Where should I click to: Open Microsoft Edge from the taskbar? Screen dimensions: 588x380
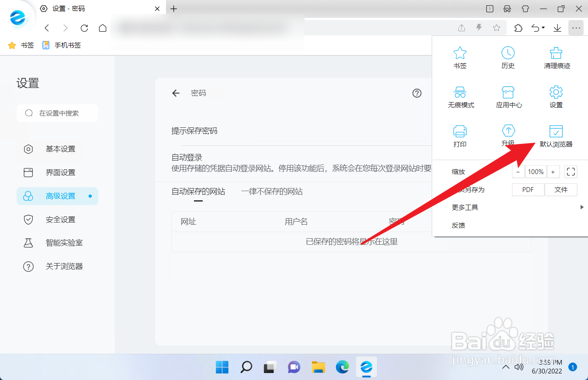click(x=342, y=368)
